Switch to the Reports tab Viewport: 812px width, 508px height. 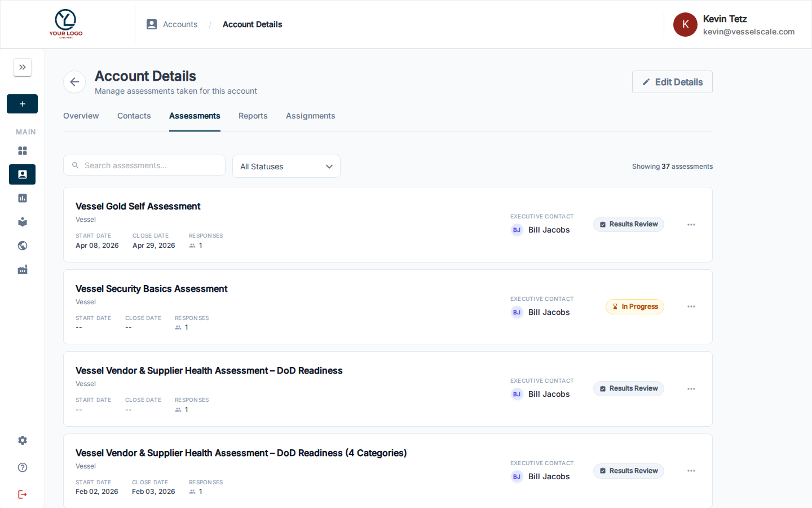pos(253,116)
